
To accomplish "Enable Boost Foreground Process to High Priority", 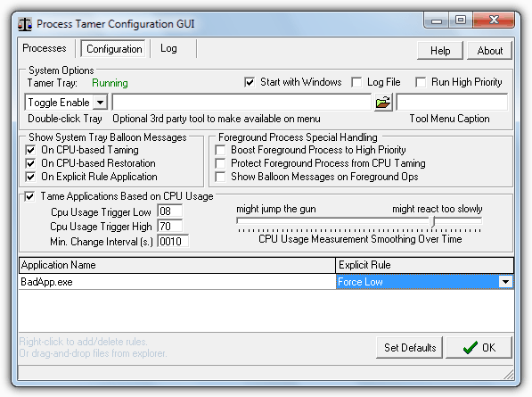I will pyautogui.click(x=220, y=150).
